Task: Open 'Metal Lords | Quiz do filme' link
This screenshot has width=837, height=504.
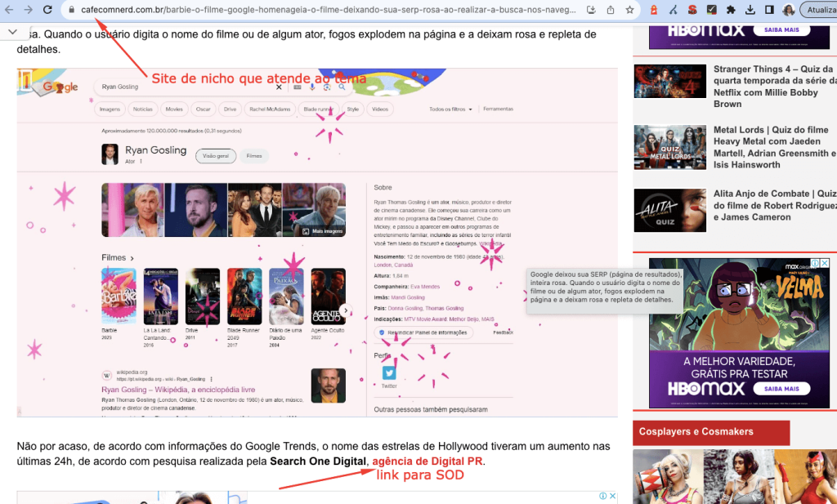Action: click(x=774, y=147)
